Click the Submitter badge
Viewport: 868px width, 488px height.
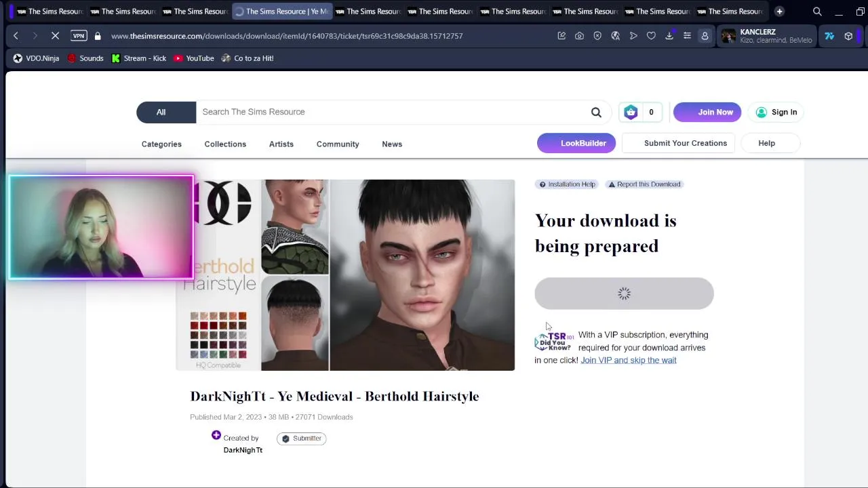point(301,439)
